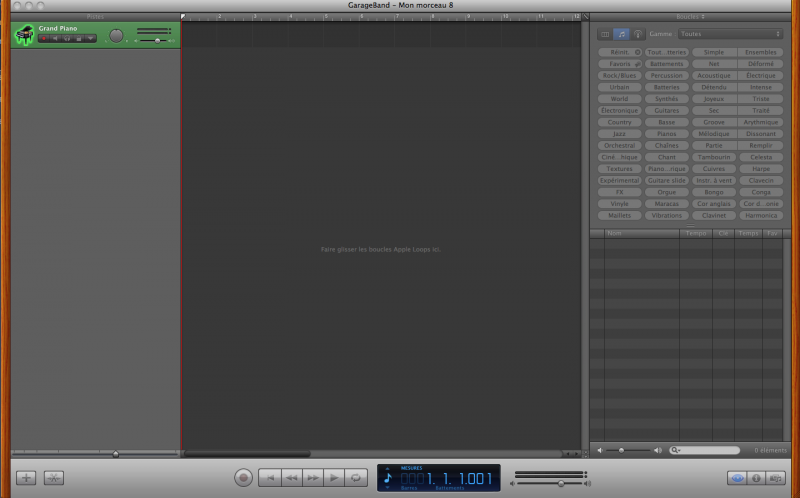Select the Country genre button
The width and height of the screenshot is (800, 498).
[619, 122]
